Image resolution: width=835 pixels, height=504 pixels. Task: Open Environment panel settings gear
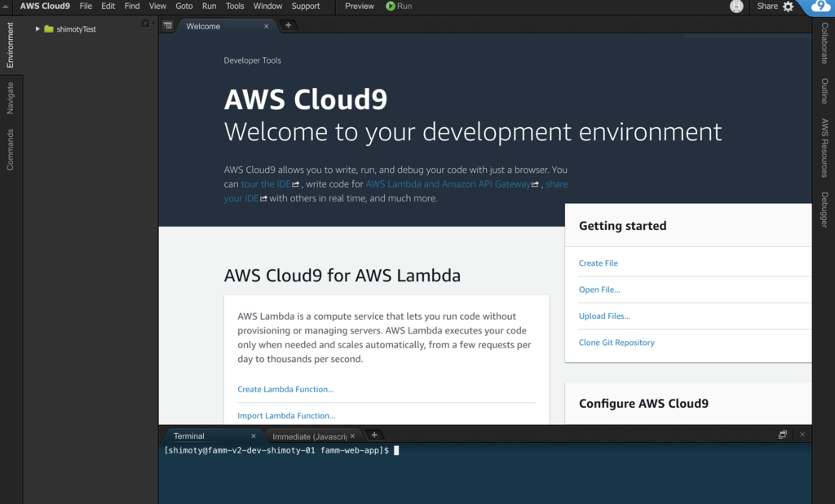[x=146, y=24]
